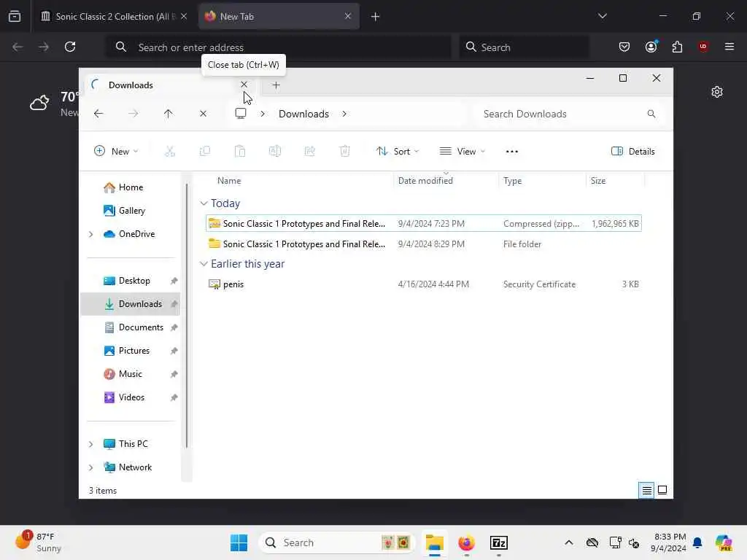Collapse the Today group
Image resolution: width=747 pixels, height=560 pixels.
point(204,203)
